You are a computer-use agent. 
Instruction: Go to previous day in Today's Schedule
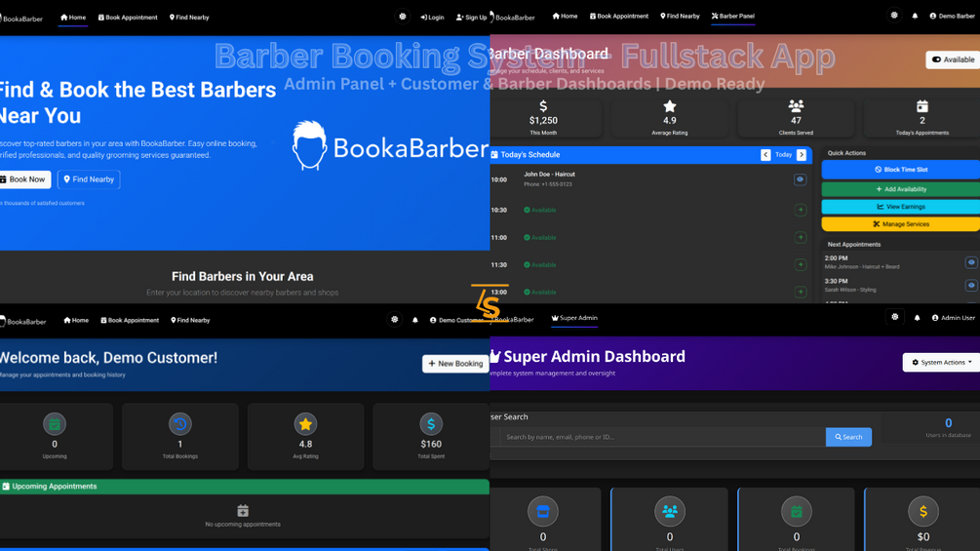pyautogui.click(x=765, y=155)
